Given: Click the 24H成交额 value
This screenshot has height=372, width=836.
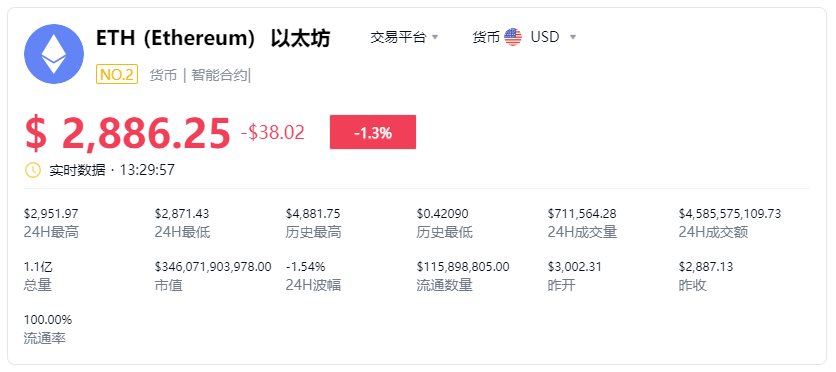Looking at the screenshot, I should (730, 214).
